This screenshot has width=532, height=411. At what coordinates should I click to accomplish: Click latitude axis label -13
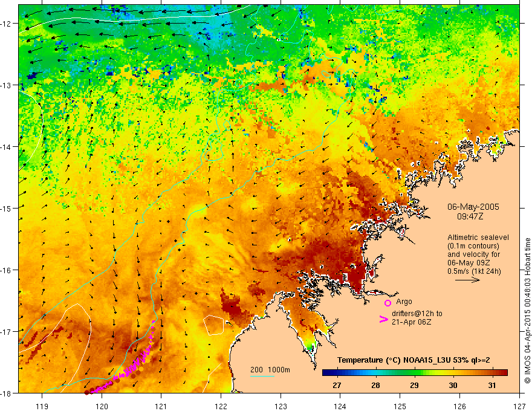[6, 85]
